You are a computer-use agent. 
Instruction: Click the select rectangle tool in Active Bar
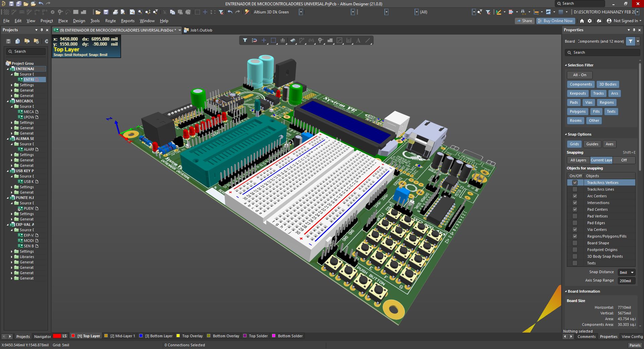click(x=273, y=41)
